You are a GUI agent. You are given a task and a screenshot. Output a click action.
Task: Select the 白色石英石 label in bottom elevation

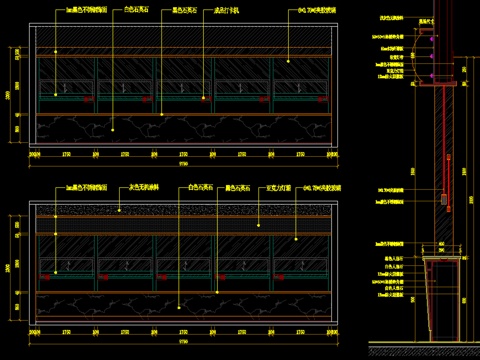click(x=200, y=187)
